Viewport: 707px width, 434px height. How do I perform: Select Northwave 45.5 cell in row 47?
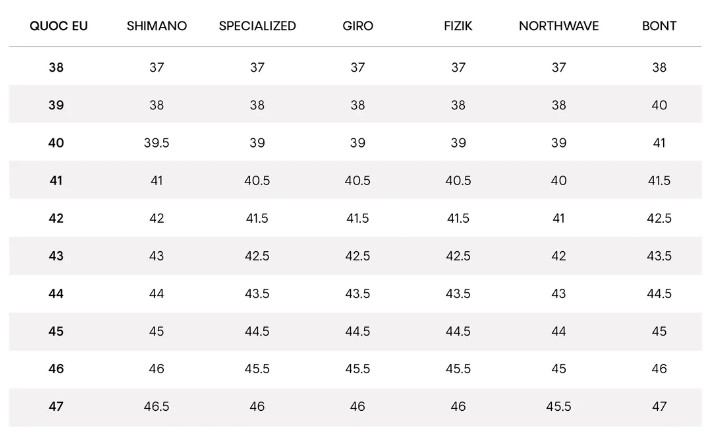pos(559,407)
